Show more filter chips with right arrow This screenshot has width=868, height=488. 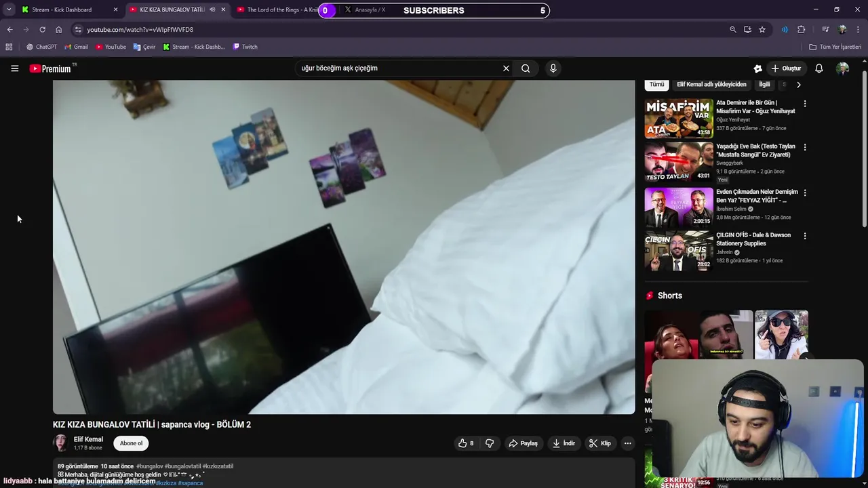point(798,85)
